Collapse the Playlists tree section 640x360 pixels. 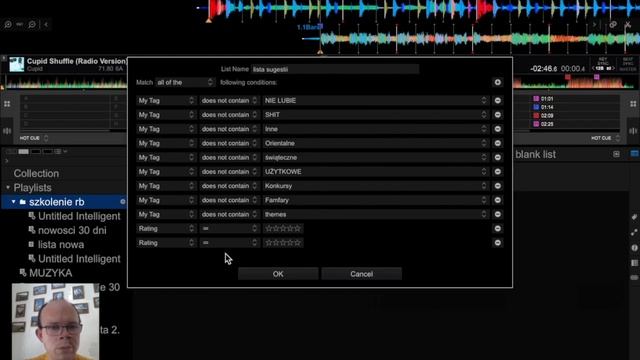(x=8, y=188)
